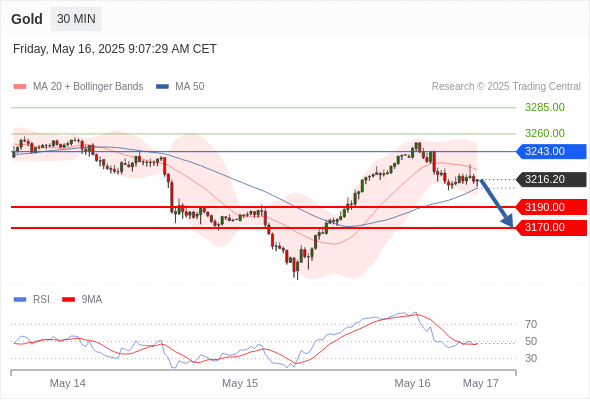The height and width of the screenshot is (400, 590).
Task: Click the RSI legend swatch
Action: (20, 300)
